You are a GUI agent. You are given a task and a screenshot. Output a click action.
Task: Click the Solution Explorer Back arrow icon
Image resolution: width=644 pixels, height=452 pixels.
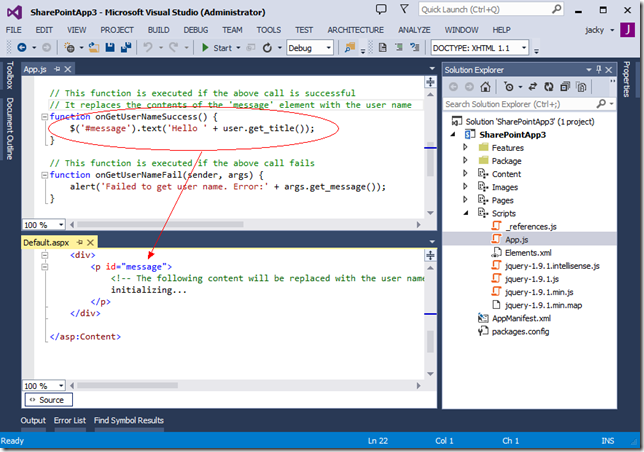click(x=453, y=87)
